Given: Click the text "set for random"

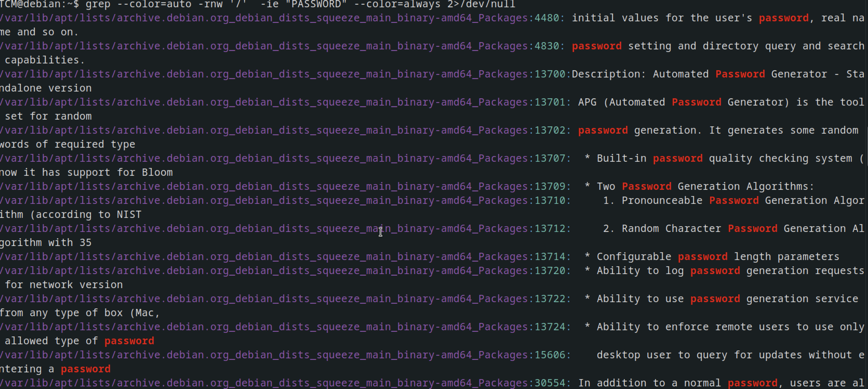Looking at the screenshot, I should point(48,116).
